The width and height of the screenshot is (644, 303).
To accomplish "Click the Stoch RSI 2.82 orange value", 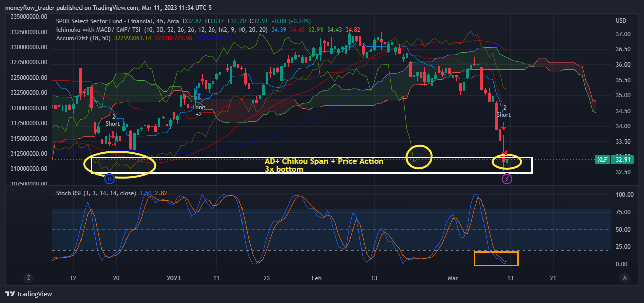I will pyautogui.click(x=161, y=193).
